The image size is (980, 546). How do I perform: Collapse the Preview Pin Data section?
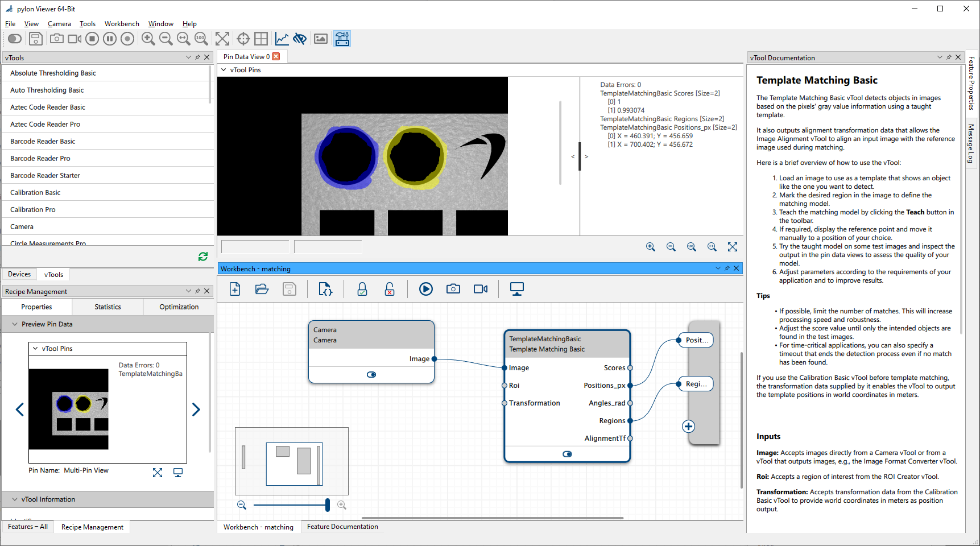15,324
